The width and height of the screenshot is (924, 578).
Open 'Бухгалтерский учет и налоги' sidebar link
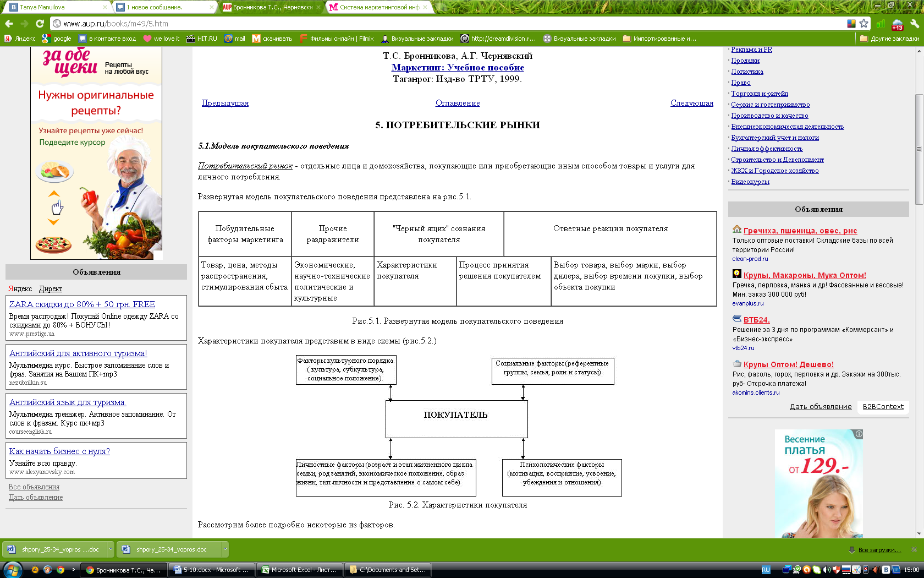775,138
